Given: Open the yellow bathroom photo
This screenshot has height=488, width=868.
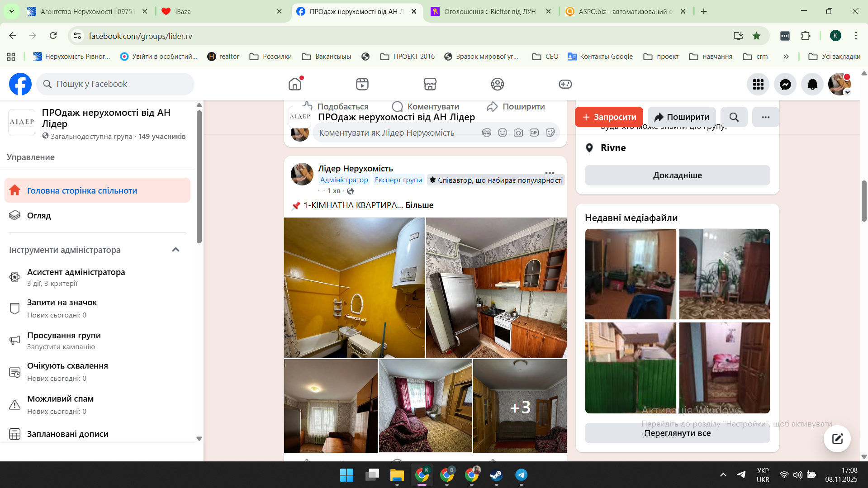Looking at the screenshot, I should point(354,288).
